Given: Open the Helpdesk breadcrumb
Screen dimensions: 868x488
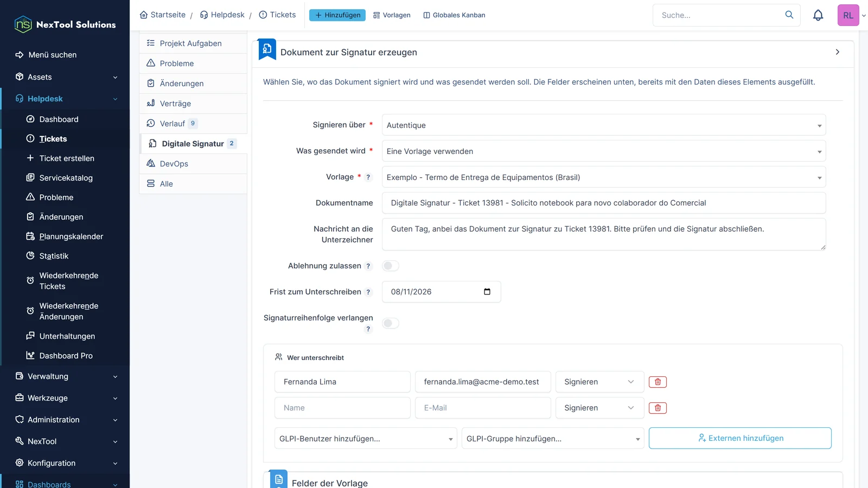Looking at the screenshot, I should [222, 15].
